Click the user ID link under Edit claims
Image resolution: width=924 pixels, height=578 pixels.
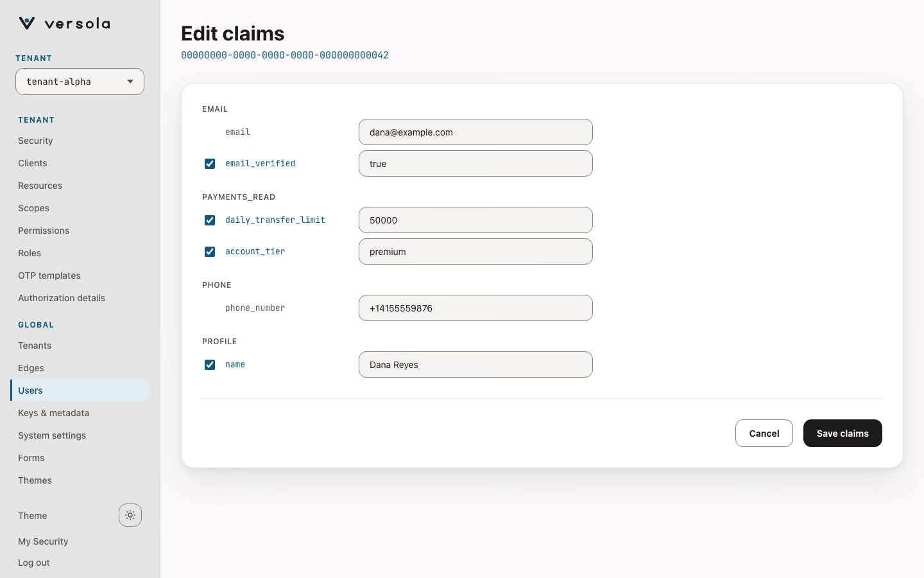tap(285, 55)
